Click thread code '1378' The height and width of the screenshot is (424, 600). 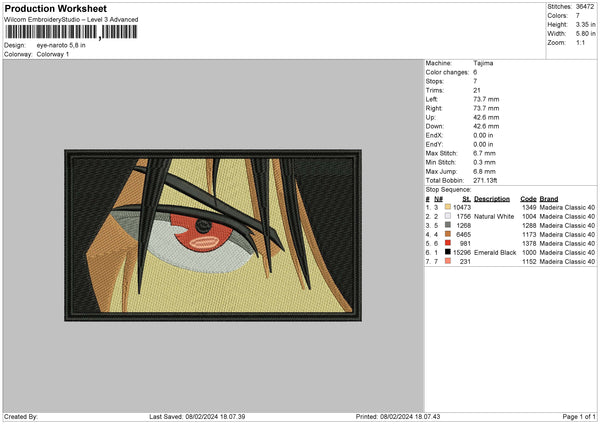529,243
